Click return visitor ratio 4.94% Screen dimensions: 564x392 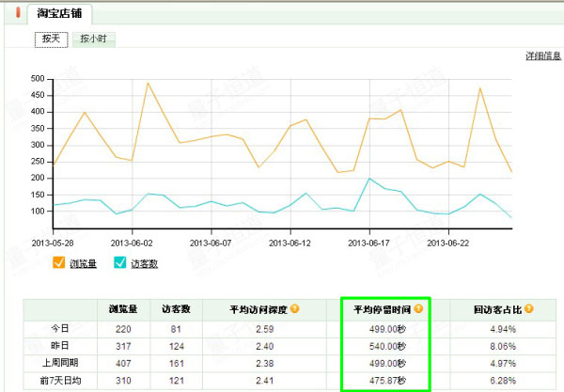click(503, 329)
